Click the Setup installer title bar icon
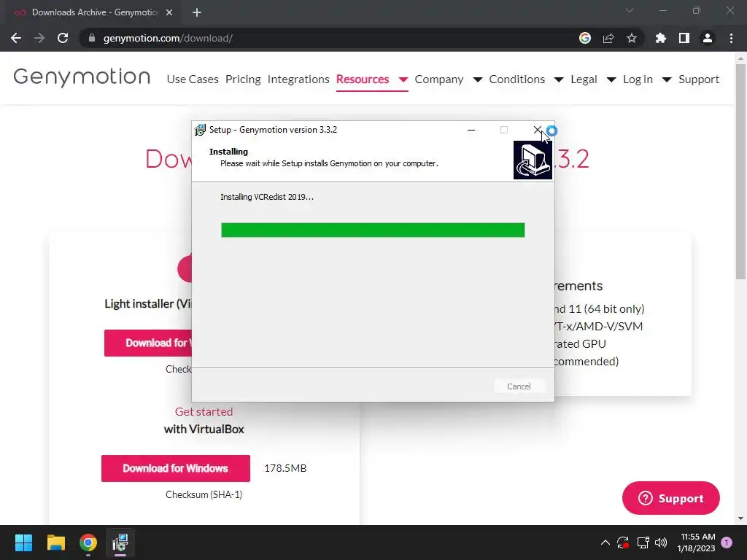 pyautogui.click(x=200, y=130)
